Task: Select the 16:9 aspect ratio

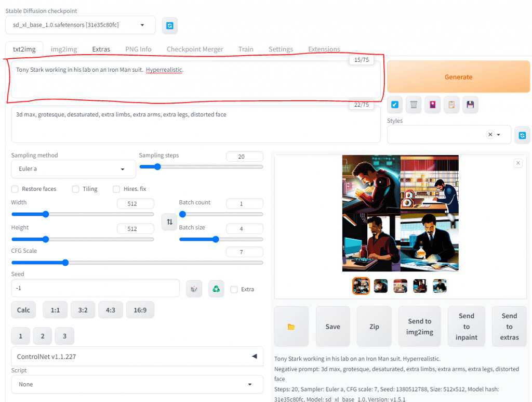Action: [140, 310]
